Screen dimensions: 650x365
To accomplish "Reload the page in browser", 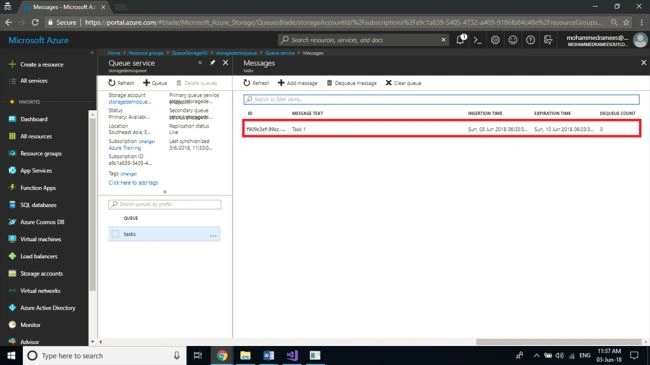I will tap(35, 22).
